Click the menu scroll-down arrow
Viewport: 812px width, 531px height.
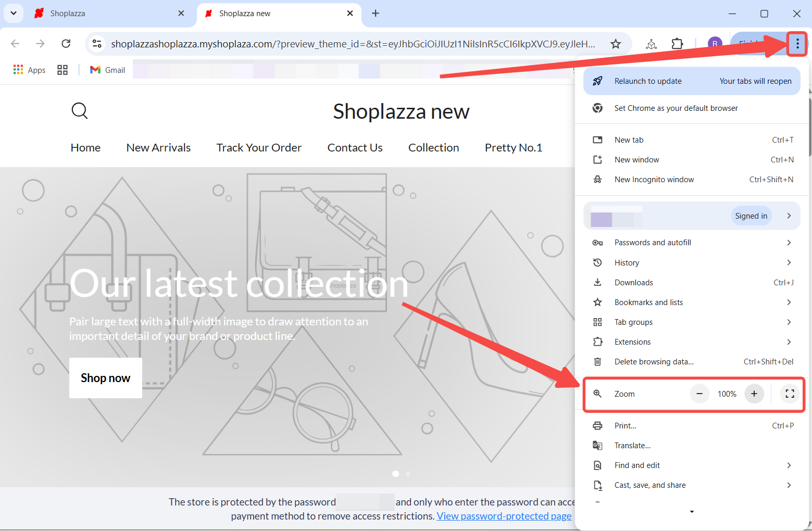coord(692,512)
